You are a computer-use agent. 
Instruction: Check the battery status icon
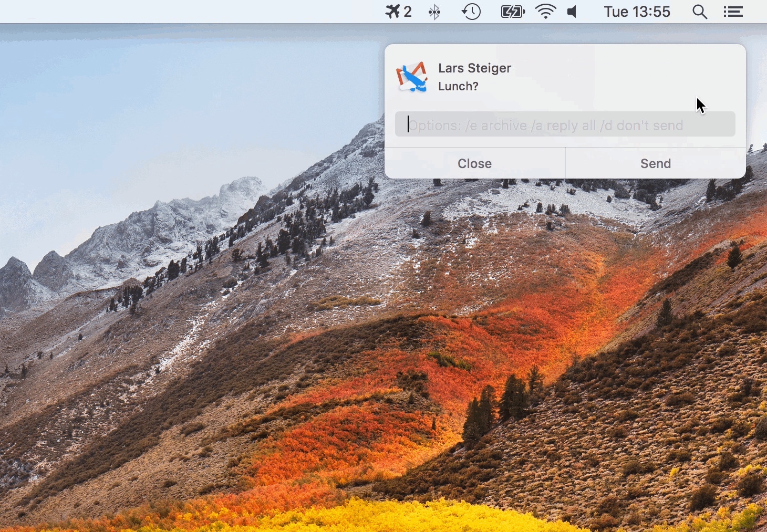[x=513, y=12]
